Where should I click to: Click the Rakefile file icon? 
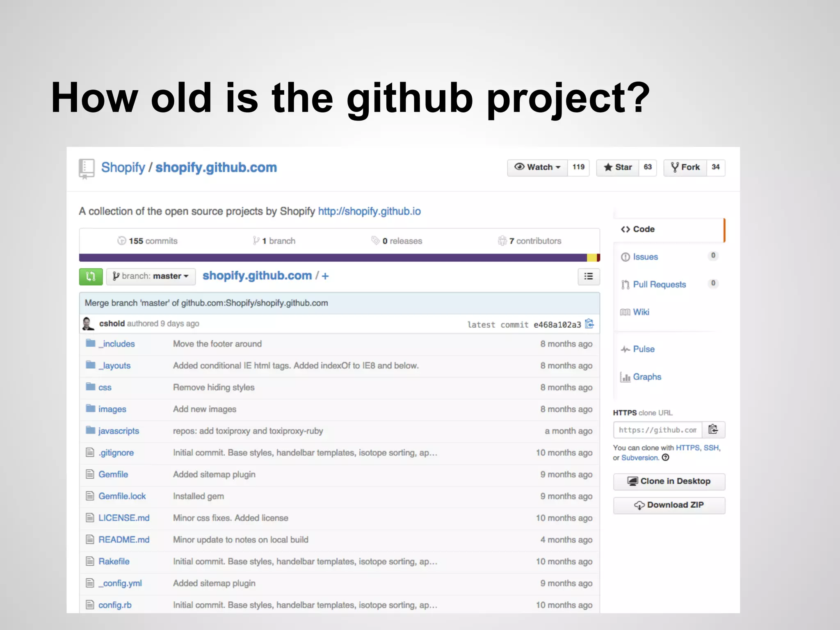[90, 561]
